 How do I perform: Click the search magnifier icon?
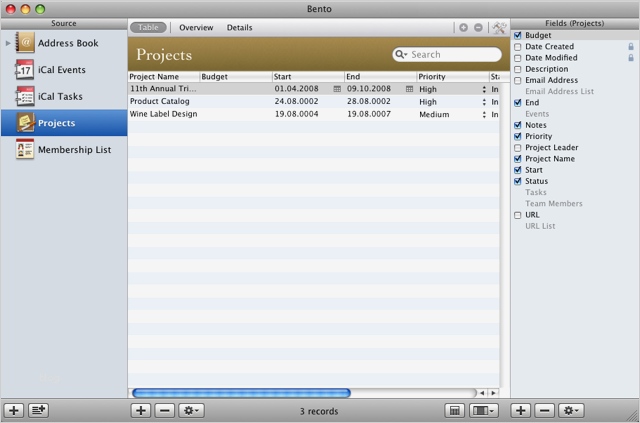tap(401, 54)
